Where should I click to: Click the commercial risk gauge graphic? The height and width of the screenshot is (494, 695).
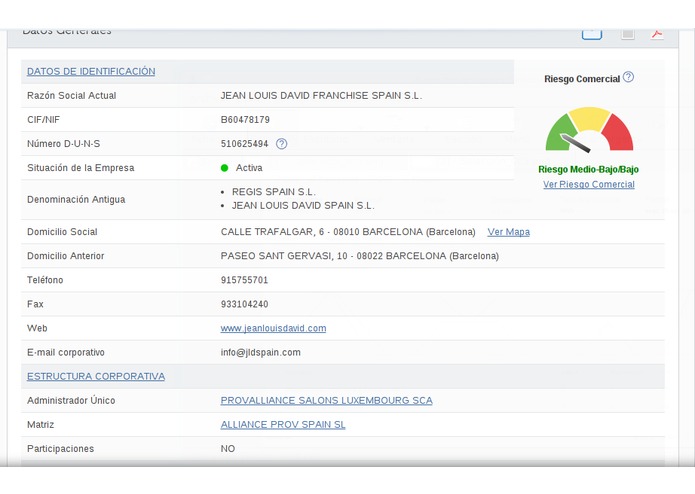(589, 129)
